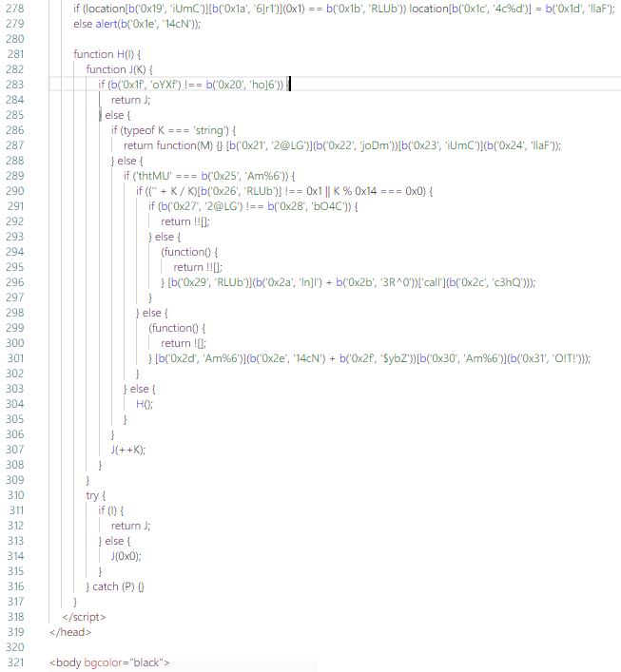
Task: Click 'else alert(b('0x1e', '14cN'));' text
Action: tap(137, 24)
